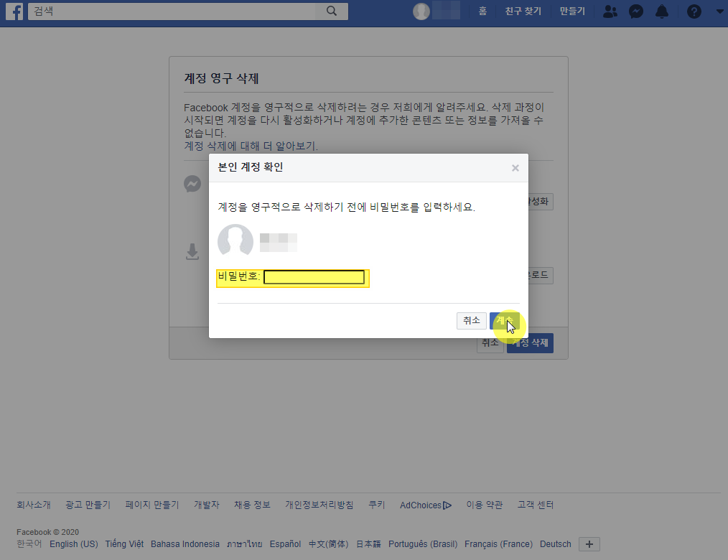Switch language to English (US)

tap(74, 544)
